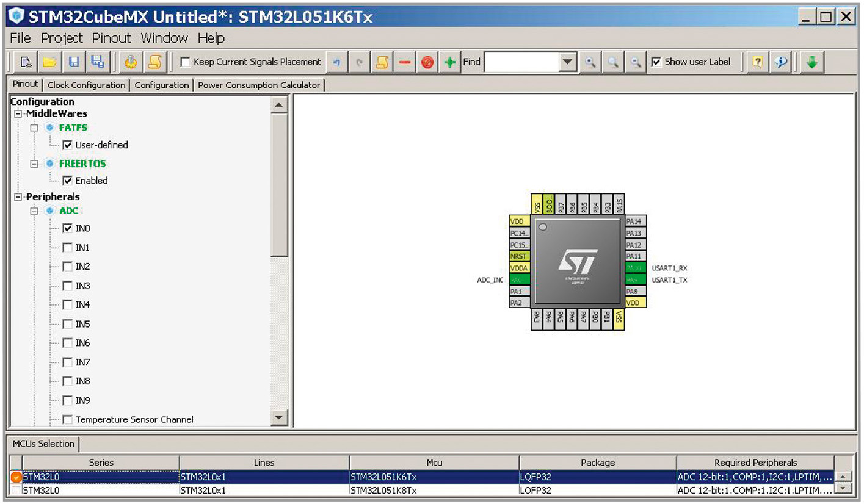Open help via yellow question-mark icon

pos(757,62)
